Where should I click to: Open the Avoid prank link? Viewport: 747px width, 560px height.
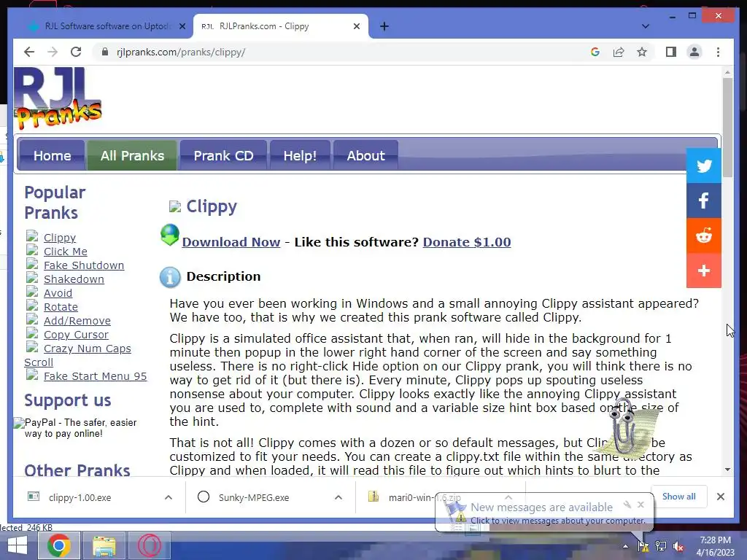point(58,293)
